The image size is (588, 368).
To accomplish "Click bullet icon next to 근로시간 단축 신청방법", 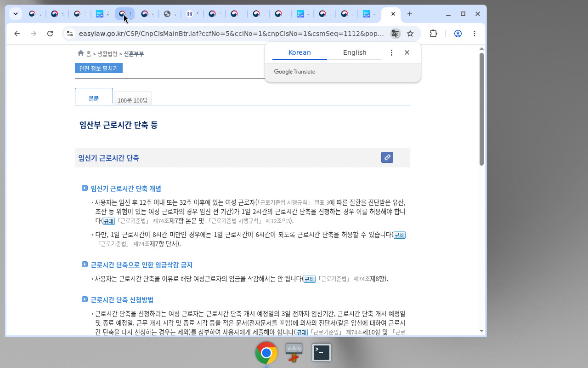I will pyautogui.click(x=85, y=299).
